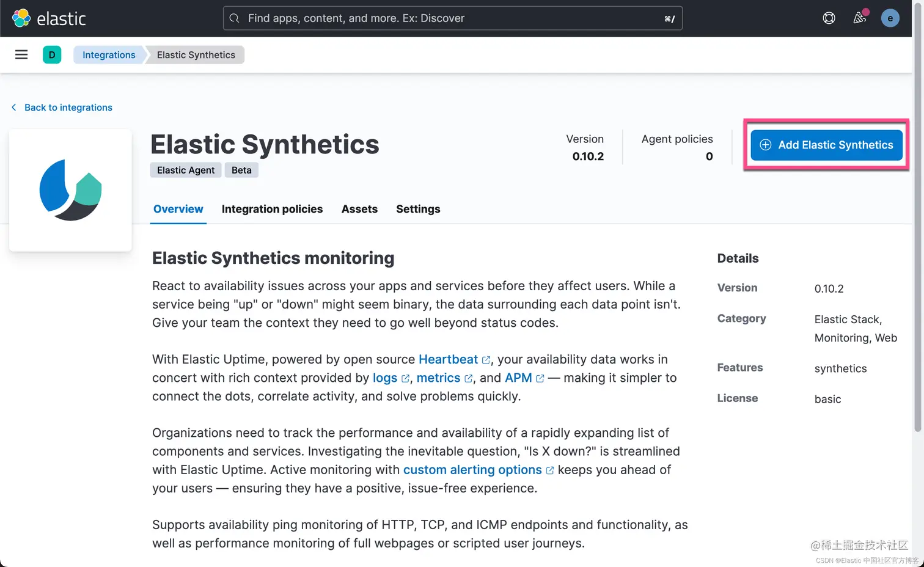
Task: Click the plus icon on Add Elastic Synthetics
Action: (765, 145)
